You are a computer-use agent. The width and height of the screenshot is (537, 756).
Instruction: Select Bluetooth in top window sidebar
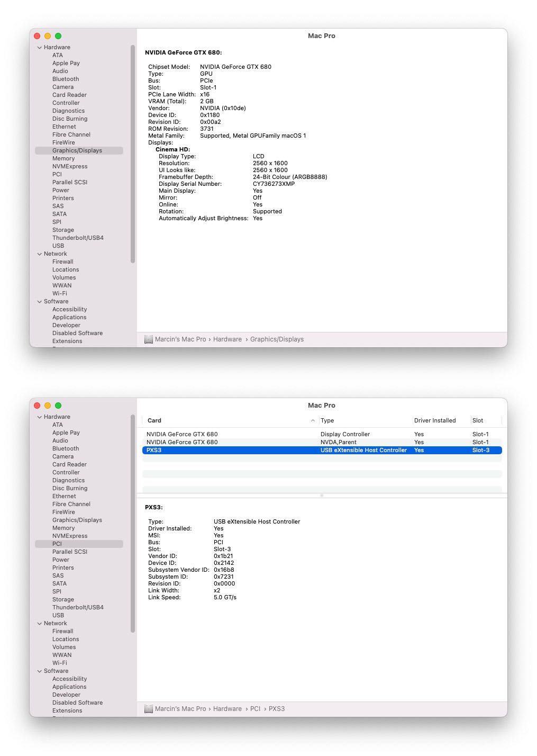point(66,79)
